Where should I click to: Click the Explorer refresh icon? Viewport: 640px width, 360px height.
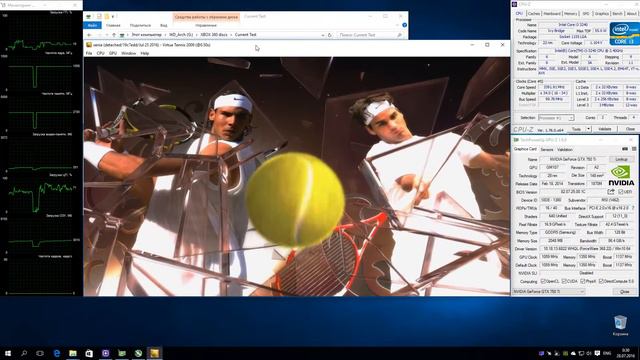(x=330, y=35)
